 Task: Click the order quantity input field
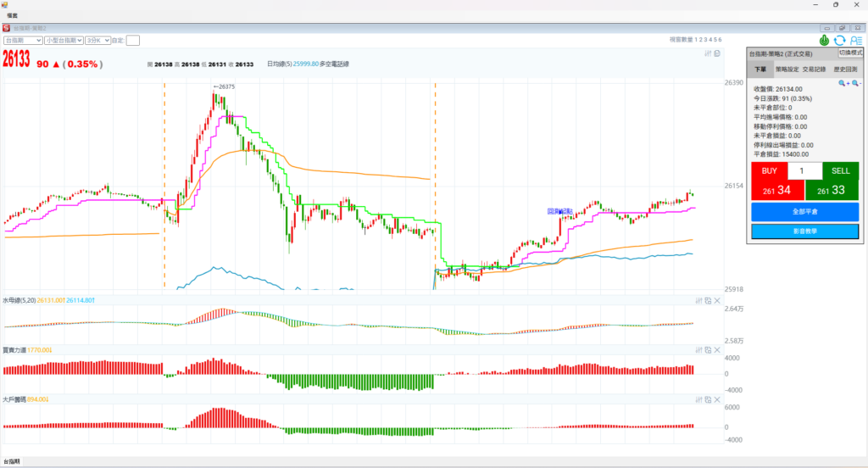(804, 170)
